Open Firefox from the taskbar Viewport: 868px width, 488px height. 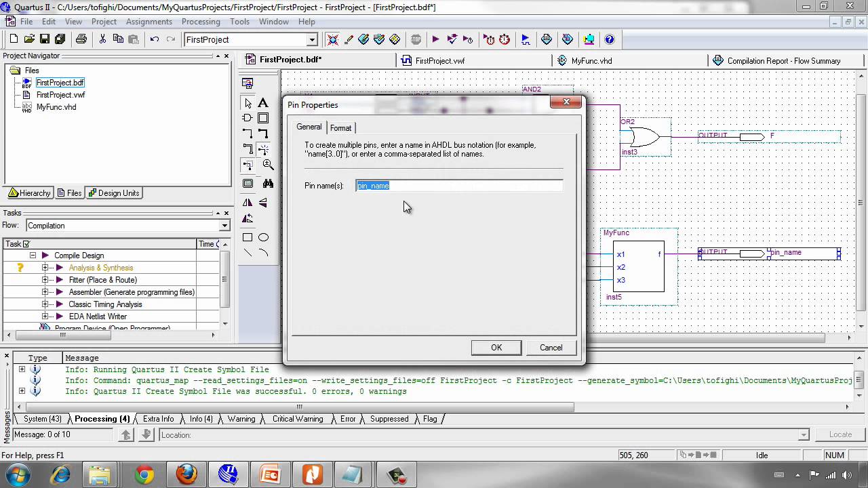pyautogui.click(x=186, y=474)
